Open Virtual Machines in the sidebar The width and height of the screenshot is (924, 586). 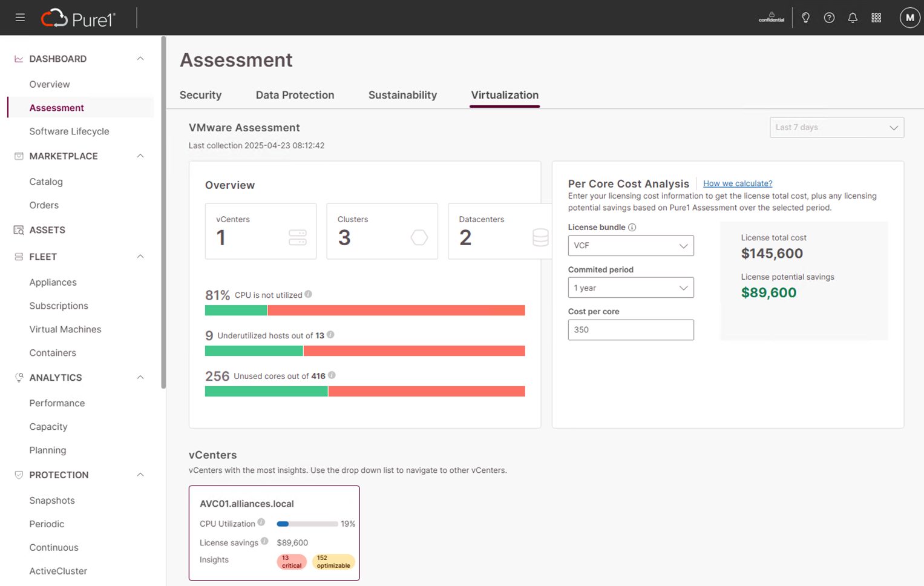(x=65, y=329)
